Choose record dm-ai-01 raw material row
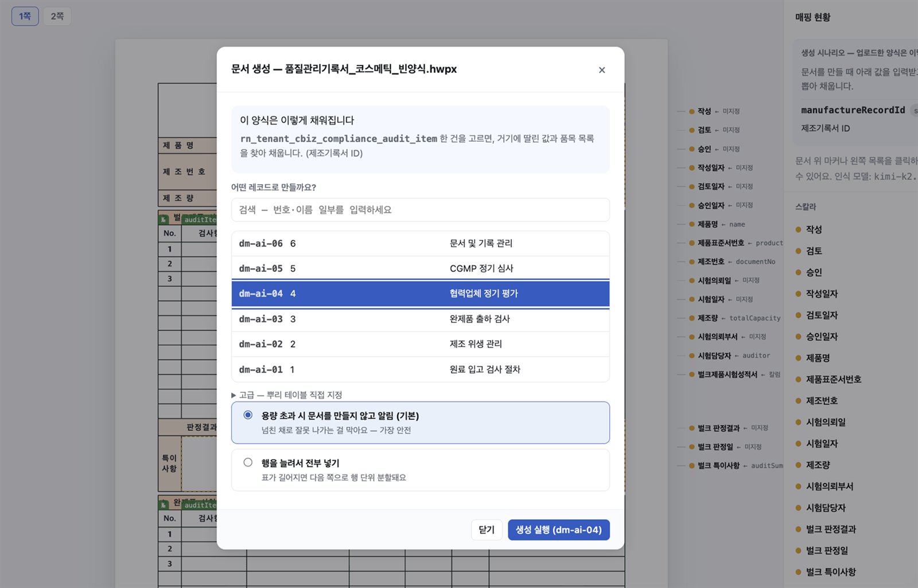The height and width of the screenshot is (588, 918). point(420,369)
